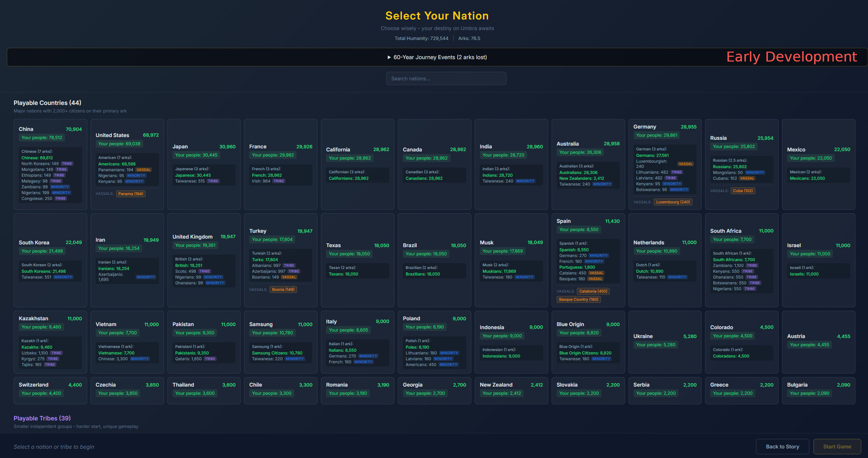
Task: Select the Mexico card
Action: click(x=818, y=164)
